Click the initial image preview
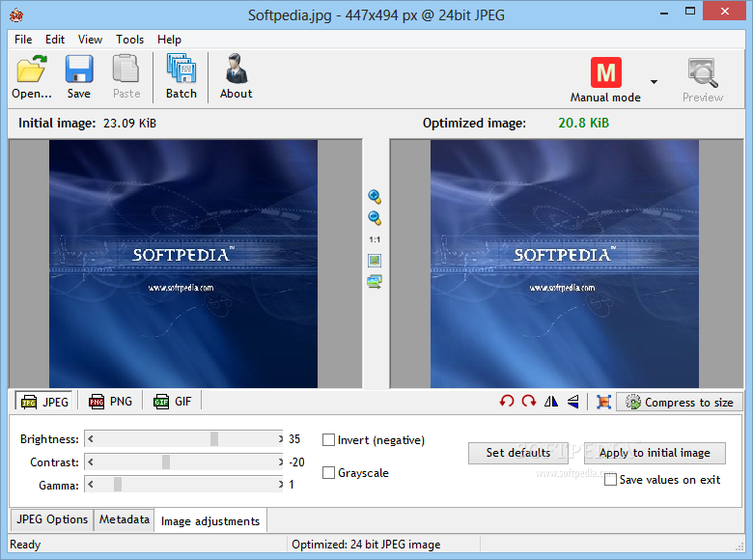 pos(183,264)
